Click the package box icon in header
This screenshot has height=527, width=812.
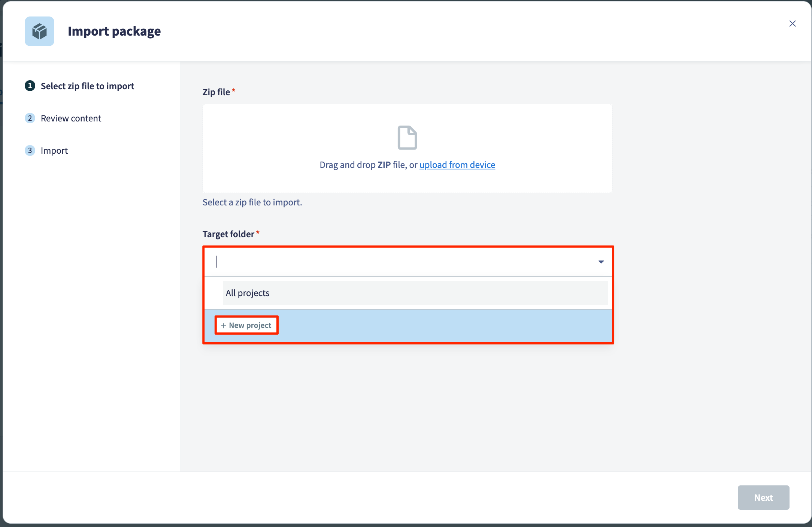tap(39, 31)
